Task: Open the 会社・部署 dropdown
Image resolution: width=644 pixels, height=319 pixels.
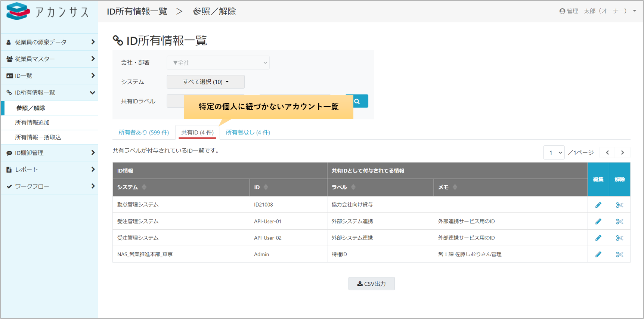Action: click(x=218, y=63)
